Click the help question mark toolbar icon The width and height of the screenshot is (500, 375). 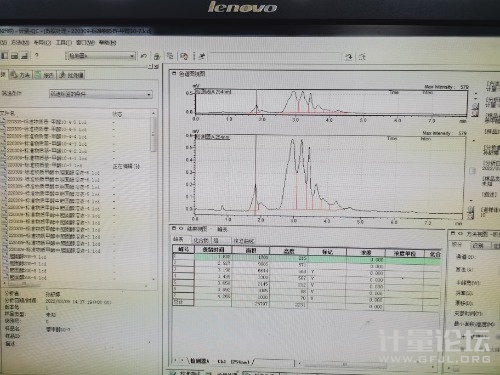[37, 55]
